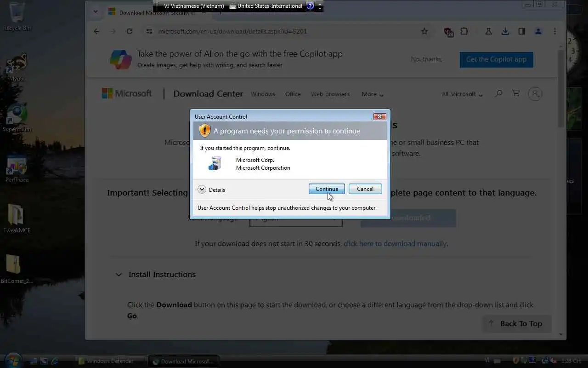Bookmark this page with the star icon
The height and width of the screenshot is (368, 588).
424,31
